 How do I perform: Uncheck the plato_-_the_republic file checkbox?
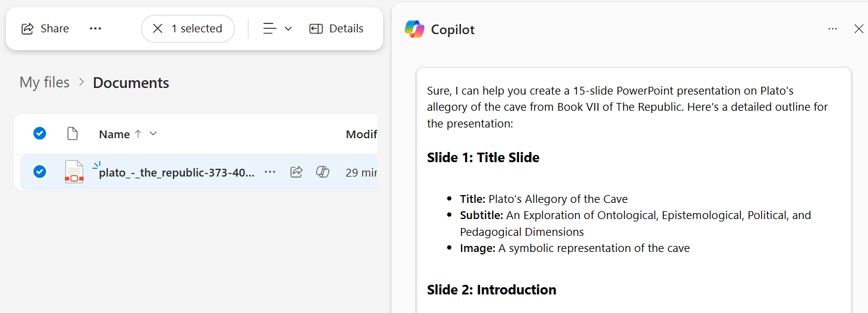(x=40, y=172)
